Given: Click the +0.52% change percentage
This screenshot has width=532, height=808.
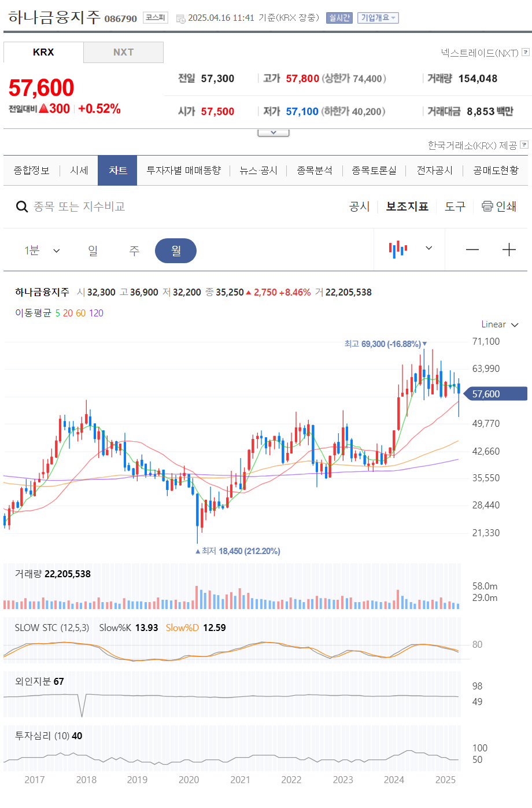Looking at the screenshot, I should coord(99,109).
